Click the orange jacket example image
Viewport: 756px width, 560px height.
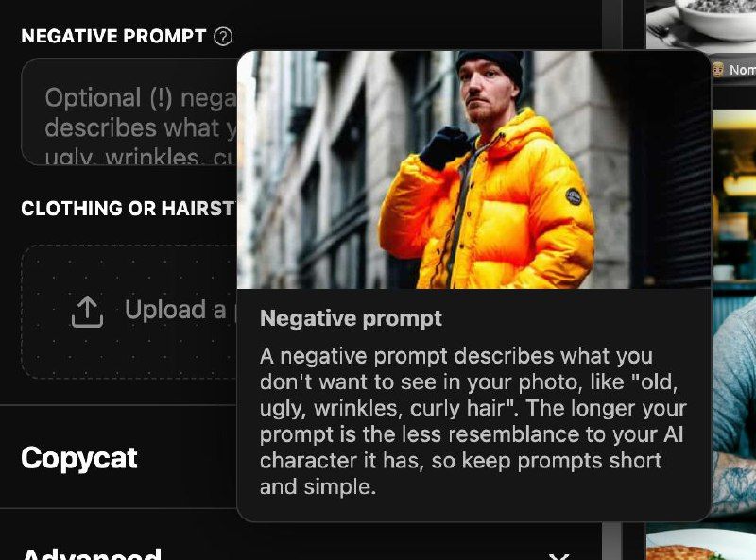click(474, 170)
